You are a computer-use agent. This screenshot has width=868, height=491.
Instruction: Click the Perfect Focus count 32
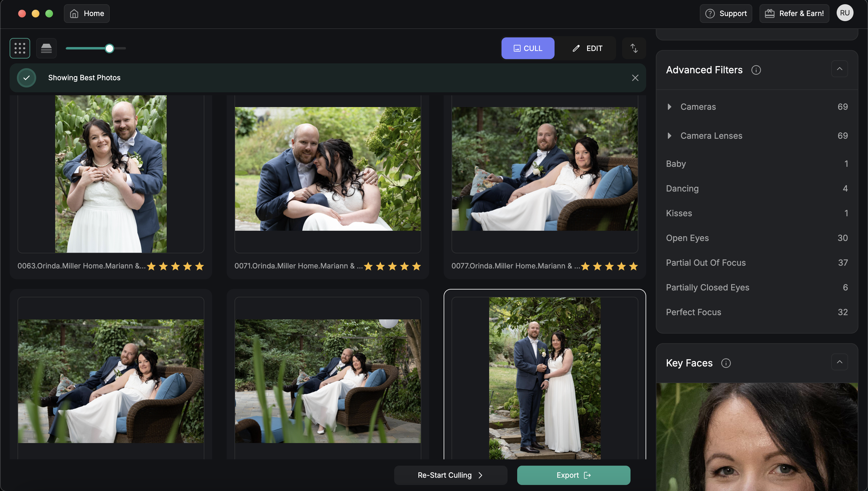(842, 312)
